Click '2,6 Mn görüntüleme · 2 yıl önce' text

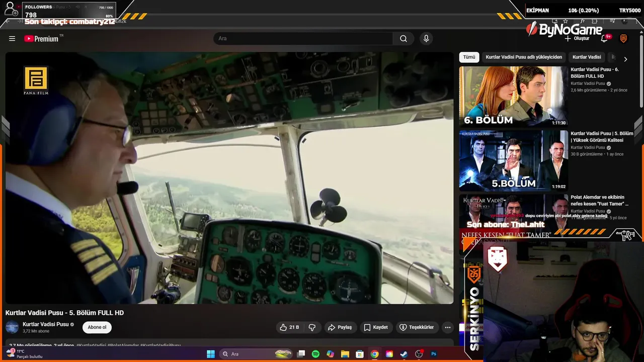[x=599, y=90]
